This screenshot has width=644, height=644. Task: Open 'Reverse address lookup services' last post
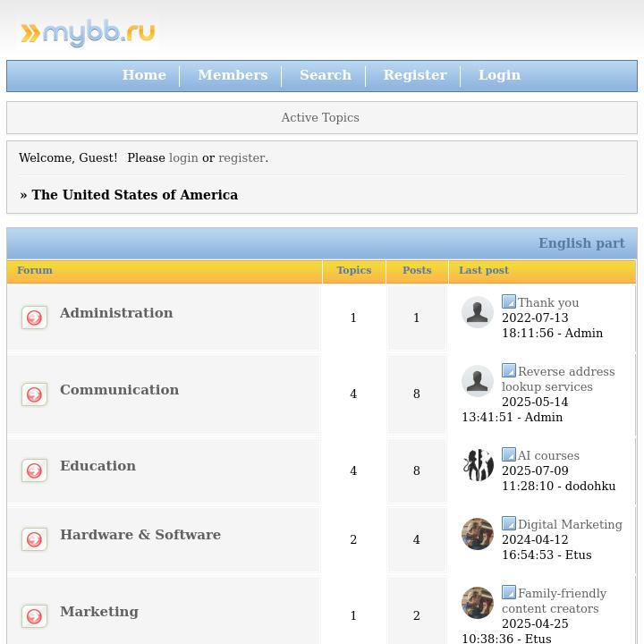click(565, 372)
